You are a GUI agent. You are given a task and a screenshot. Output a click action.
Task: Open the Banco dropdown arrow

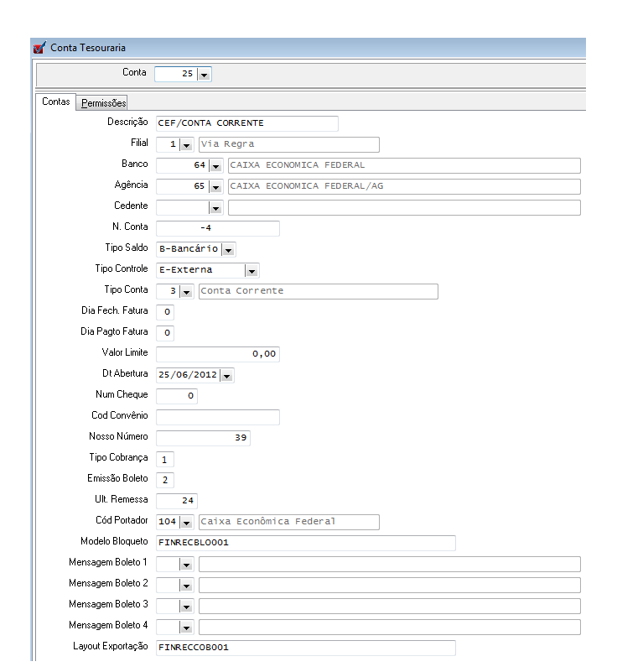215,165
